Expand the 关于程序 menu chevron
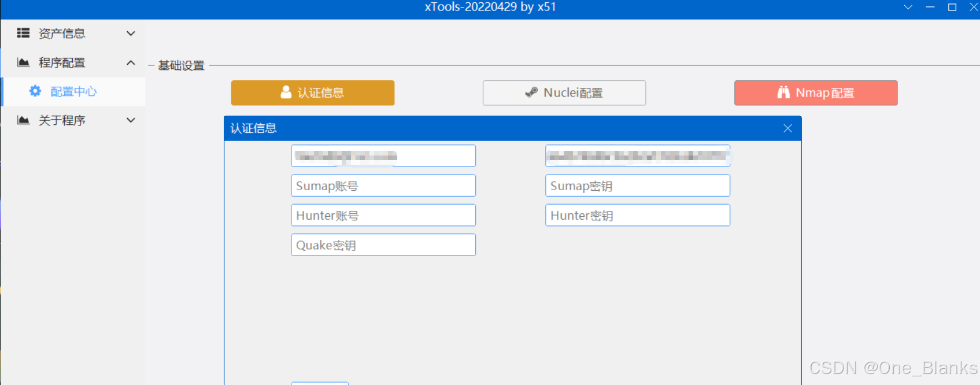 pyautogui.click(x=131, y=120)
